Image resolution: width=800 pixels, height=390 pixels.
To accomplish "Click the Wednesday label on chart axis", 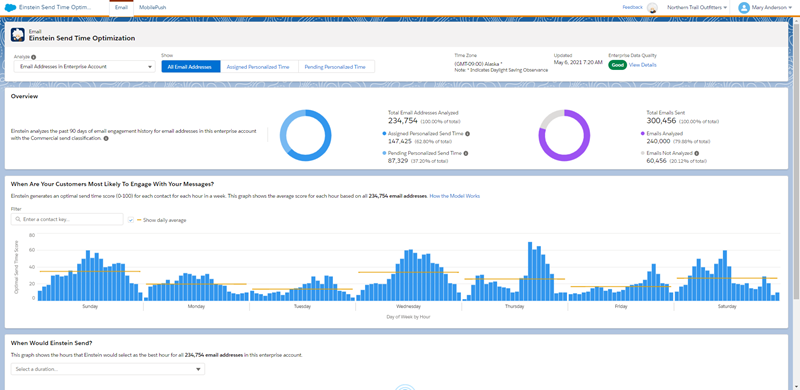I will click(x=409, y=307).
